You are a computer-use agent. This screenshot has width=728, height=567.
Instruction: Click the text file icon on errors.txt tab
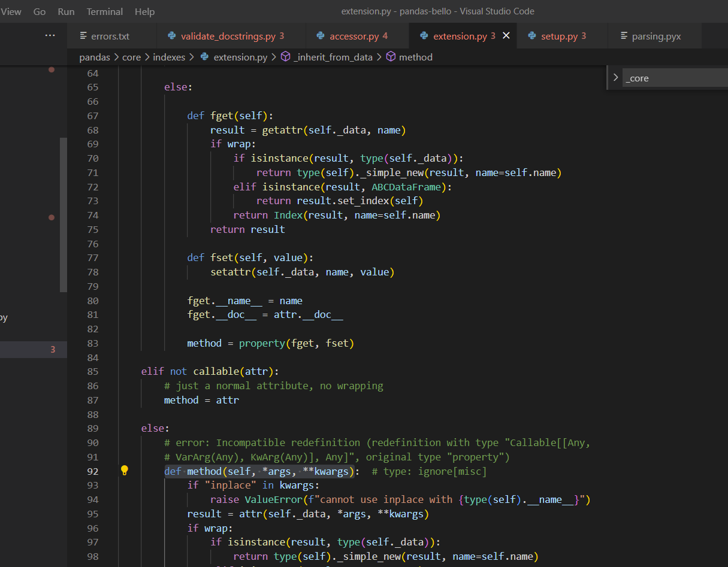click(x=83, y=36)
